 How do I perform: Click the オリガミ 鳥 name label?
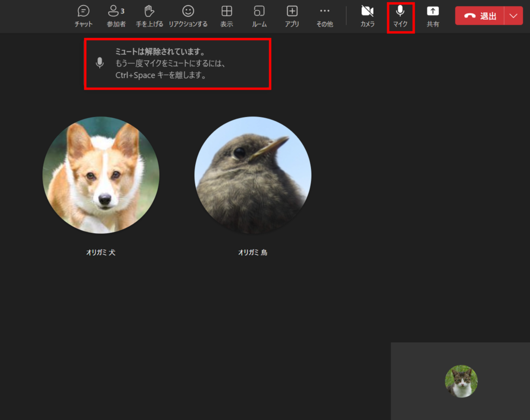tap(253, 253)
